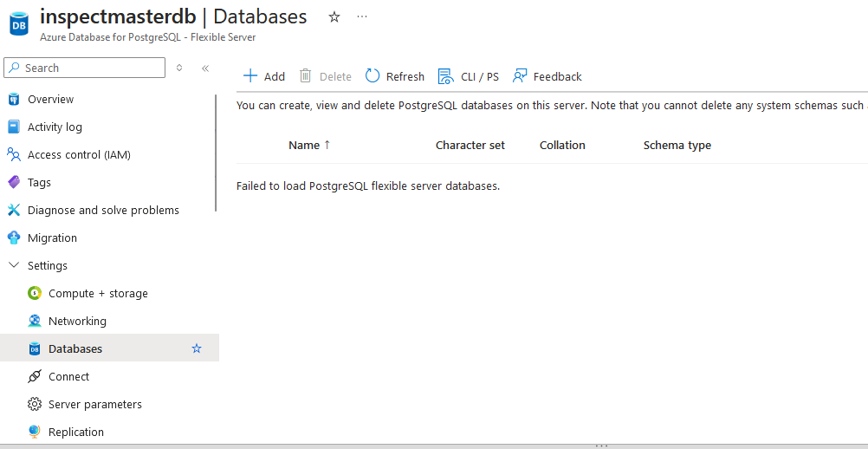Click the Connect plug icon

[35, 376]
